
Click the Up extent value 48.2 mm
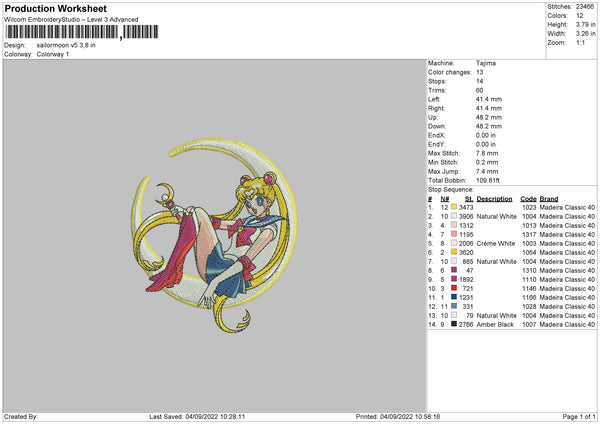(489, 117)
